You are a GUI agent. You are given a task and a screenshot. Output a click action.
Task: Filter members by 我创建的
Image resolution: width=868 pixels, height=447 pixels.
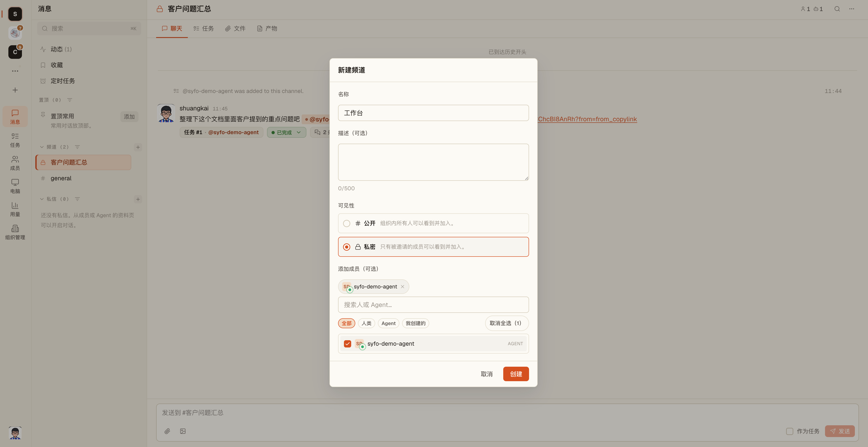point(415,323)
